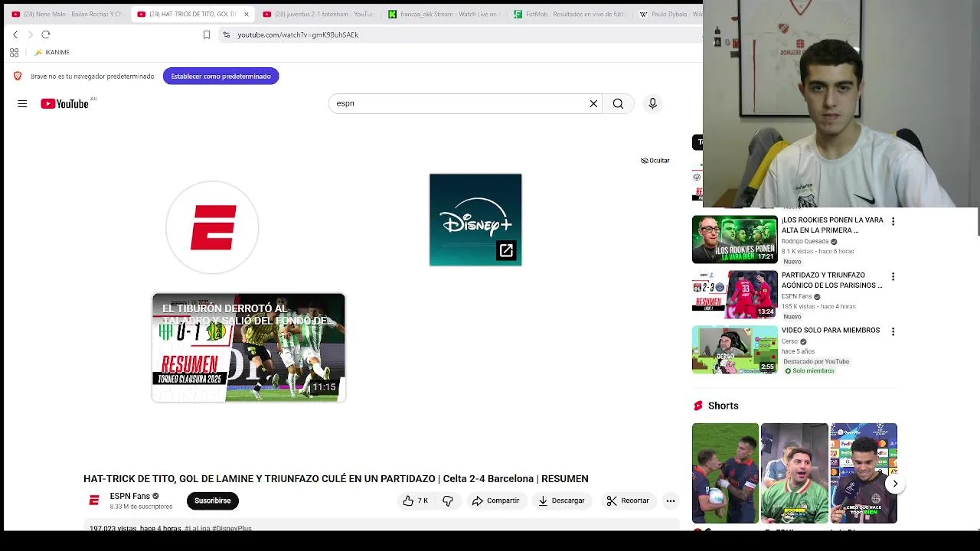Reload the page with the refresh icon
The image size is (980, 551).
click(x=46, y=34)
